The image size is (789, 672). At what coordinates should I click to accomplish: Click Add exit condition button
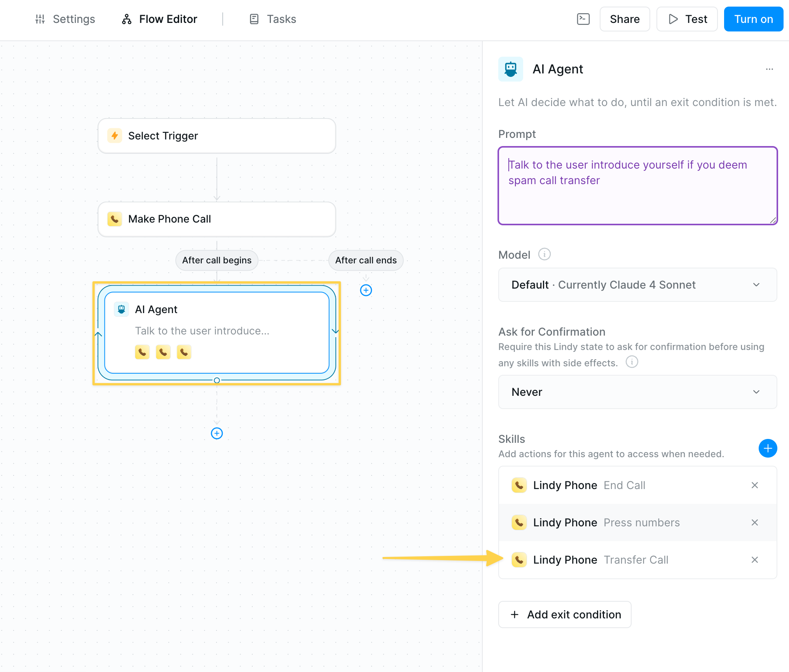pyautogui.click(x=564, y=615)
